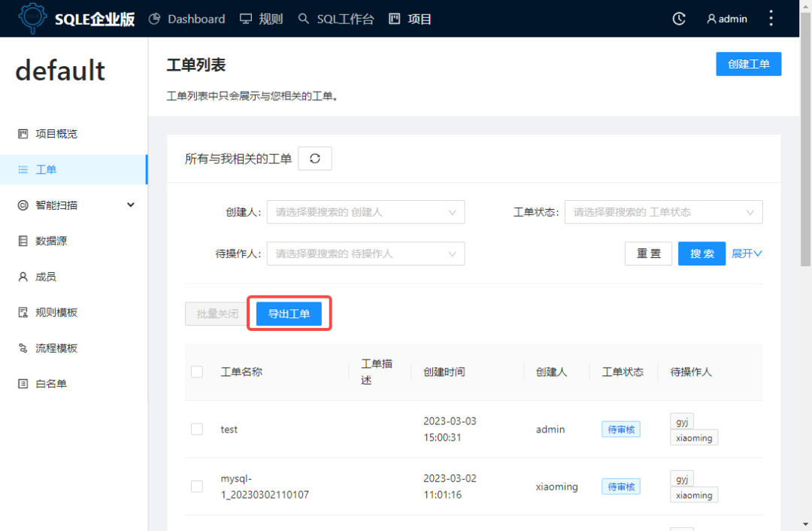
Task: Click the gyj tag in the test row
Action: click(682, 421)
